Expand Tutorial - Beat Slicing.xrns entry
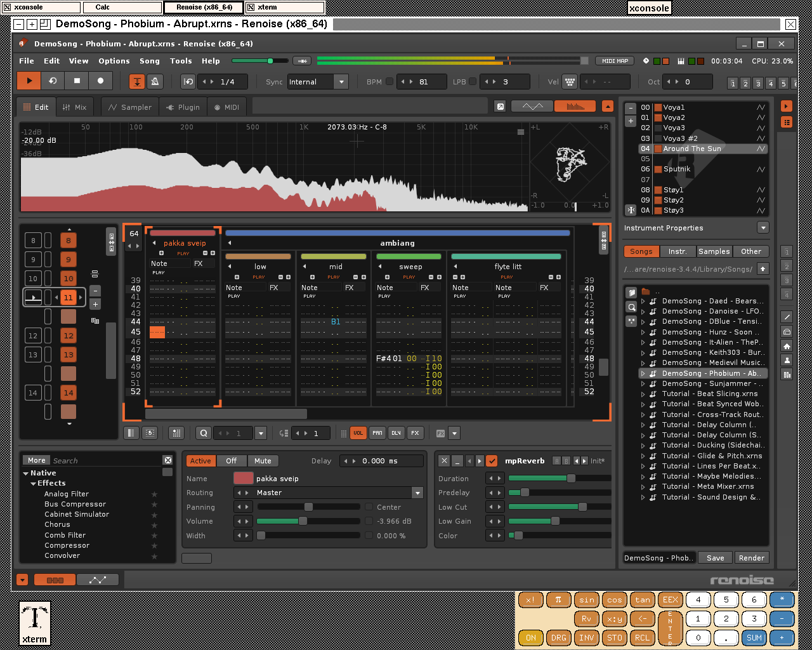The height and width of the screenshot is (650, 812). point(643,394)
